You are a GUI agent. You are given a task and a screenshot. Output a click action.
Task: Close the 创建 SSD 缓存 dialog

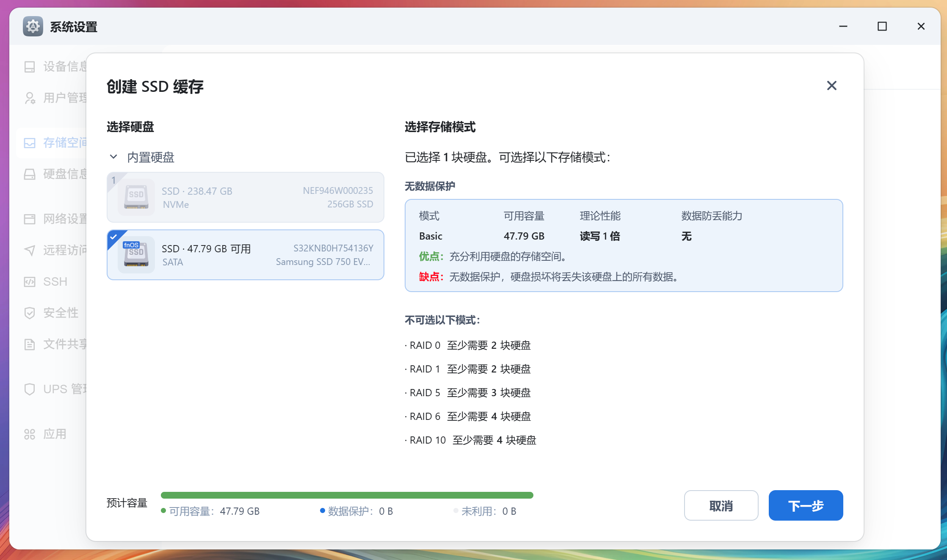click(x=831, y=86)
